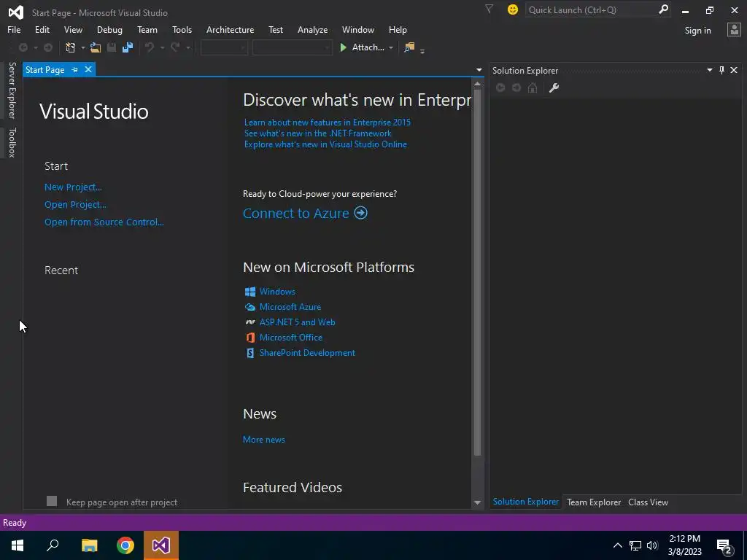Click the yellow smiley feedback icon
The height and width of the screenshot is (560, 747).
coord(513,9)
